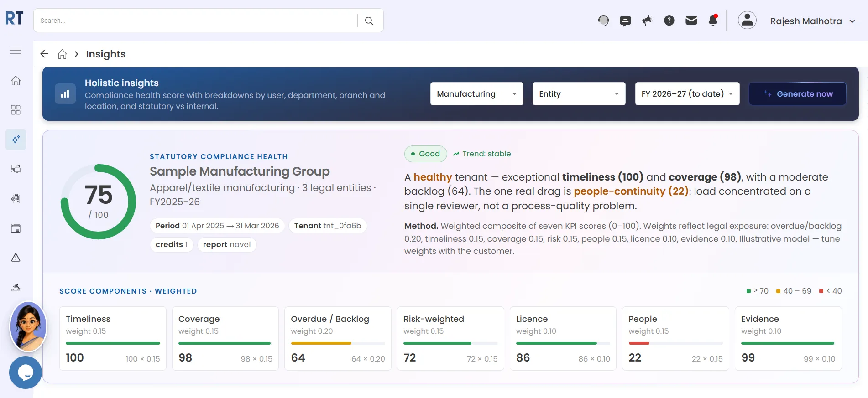868x398 pixels.
Task: Open the sidebar gavel legal icon
Action: pyautogui.click(x=16, y=287)
